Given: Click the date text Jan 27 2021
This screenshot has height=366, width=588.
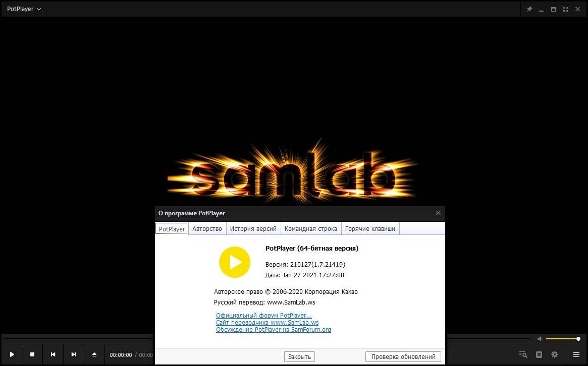Looking at the screenshot, I should click(x=301, y=275).
